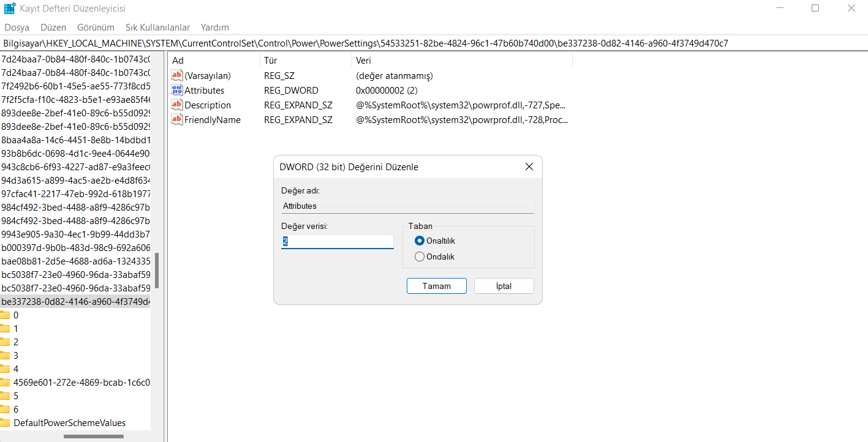Click the REG_SZ type cell

[278, 76]
